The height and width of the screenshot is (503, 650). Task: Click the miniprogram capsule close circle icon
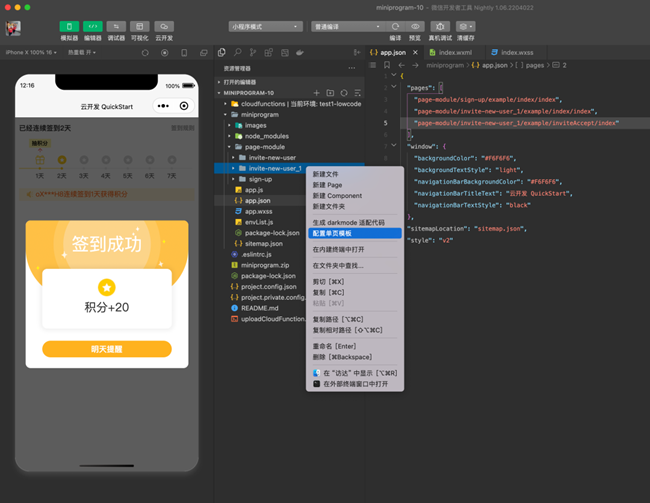184,106
